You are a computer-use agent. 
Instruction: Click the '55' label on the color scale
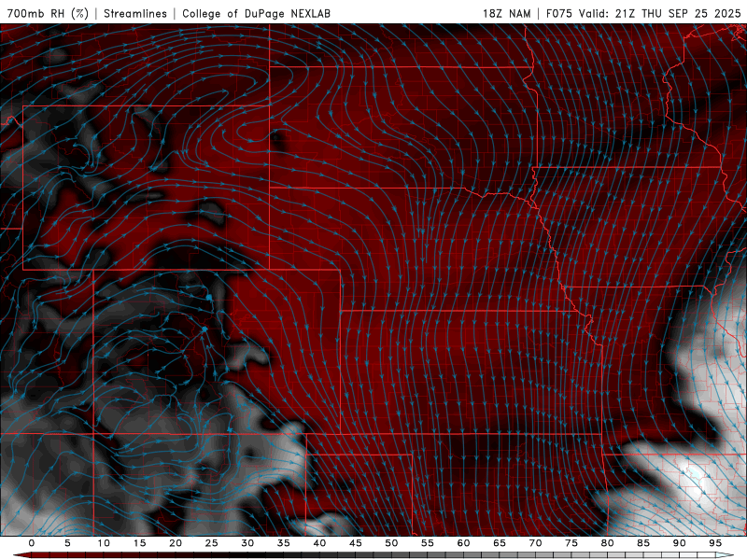coord(427,543)
